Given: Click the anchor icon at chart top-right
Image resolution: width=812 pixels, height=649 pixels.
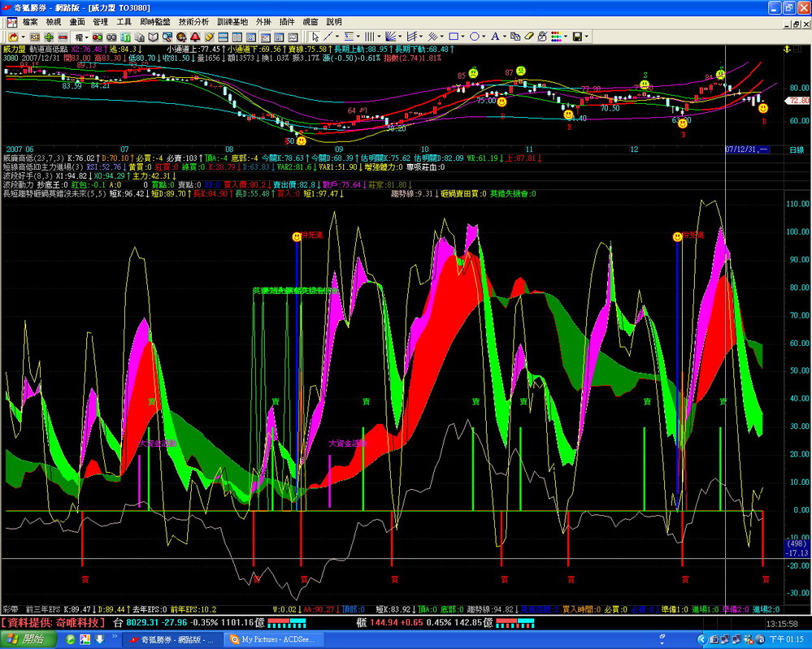Looking at the screenshot, I should point(786,50).
